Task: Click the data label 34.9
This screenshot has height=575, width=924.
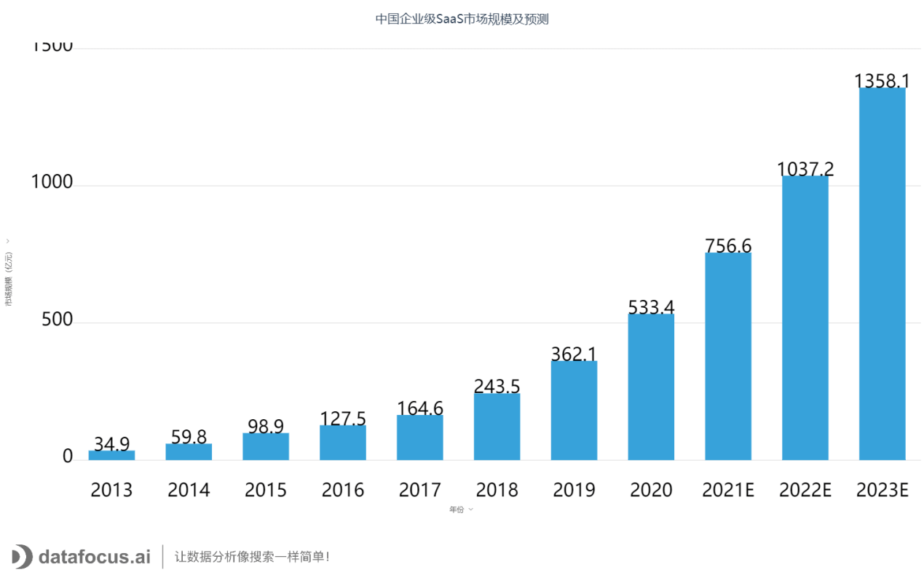Action: [x=111, y=442]
